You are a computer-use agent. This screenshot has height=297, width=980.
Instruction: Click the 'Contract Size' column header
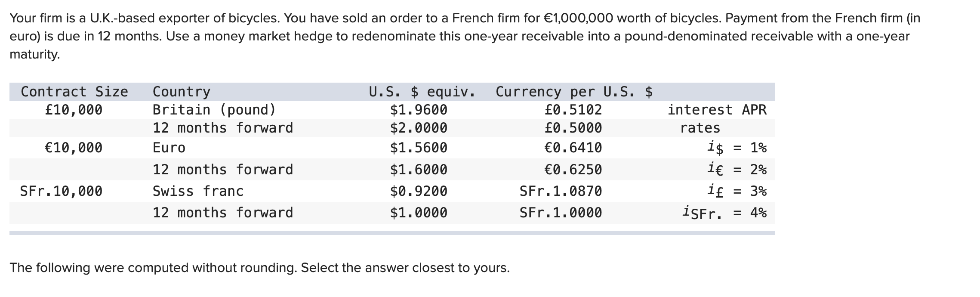coord(74,92)
